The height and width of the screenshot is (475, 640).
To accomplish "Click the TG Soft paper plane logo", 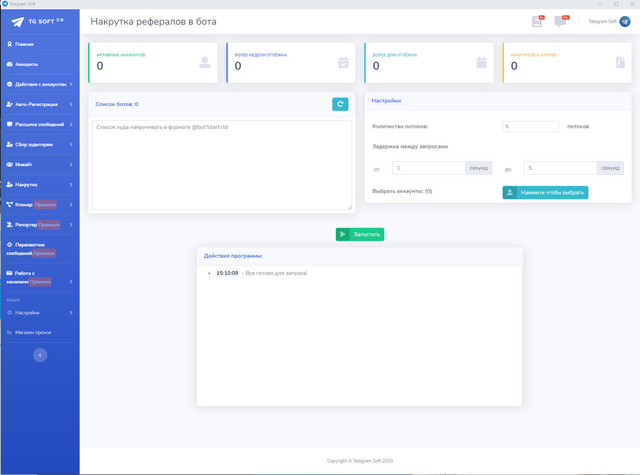I will pyautogui.click(x=18, y=22).
